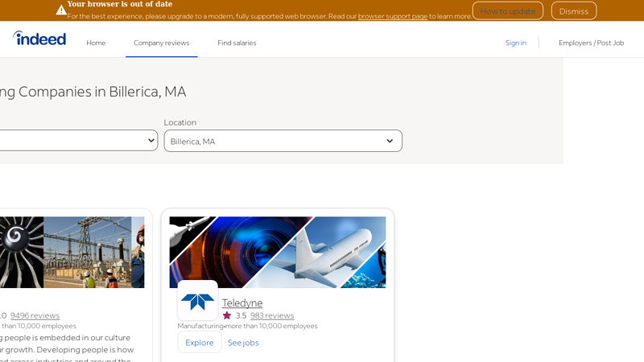644x362 pixels.
Task: Go to Find salaries
Action: pyautogui.click(x=237, y=43)
